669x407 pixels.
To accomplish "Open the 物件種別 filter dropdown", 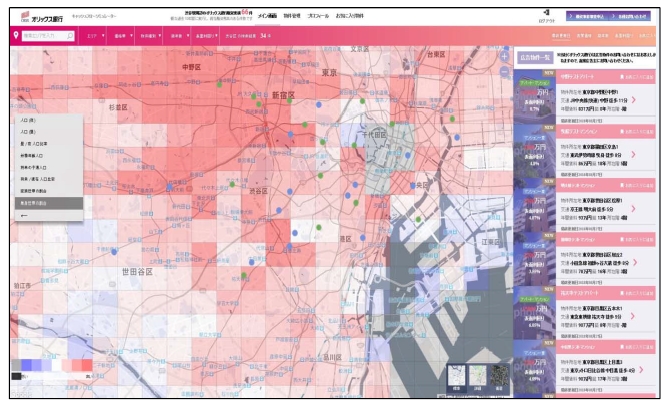I will (151, 36).
